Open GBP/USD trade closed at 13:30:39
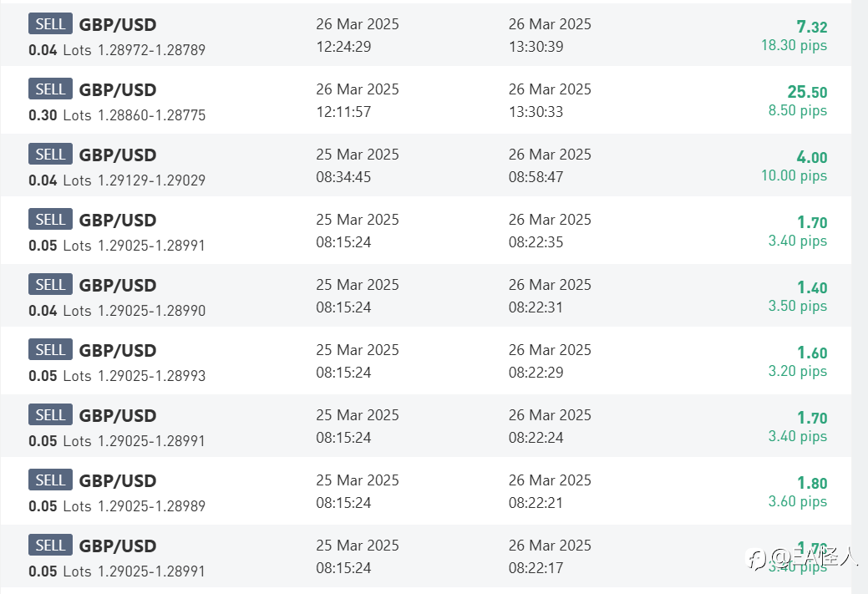Image resolution: width=868 pixels, height=594 pixels. (x=426, y=34)
